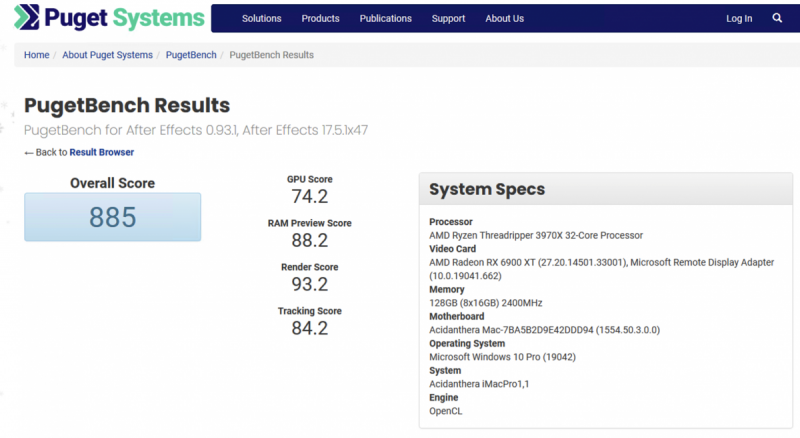
Task: Click the Video Card label
Action: tap(453, 249)
